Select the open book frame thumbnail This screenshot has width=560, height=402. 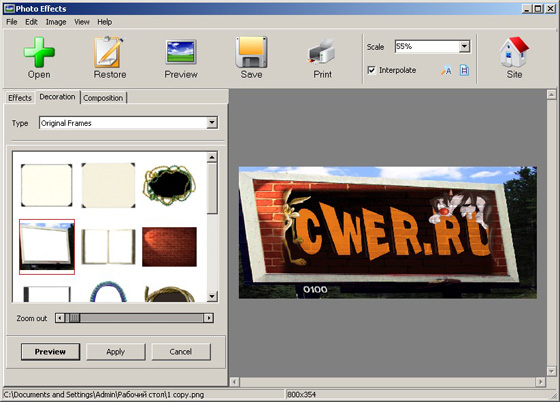tap(109, 247)
